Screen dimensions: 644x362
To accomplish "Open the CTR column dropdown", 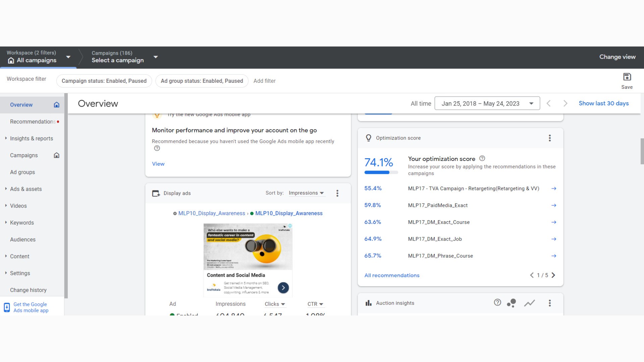I will coord(315,304).
